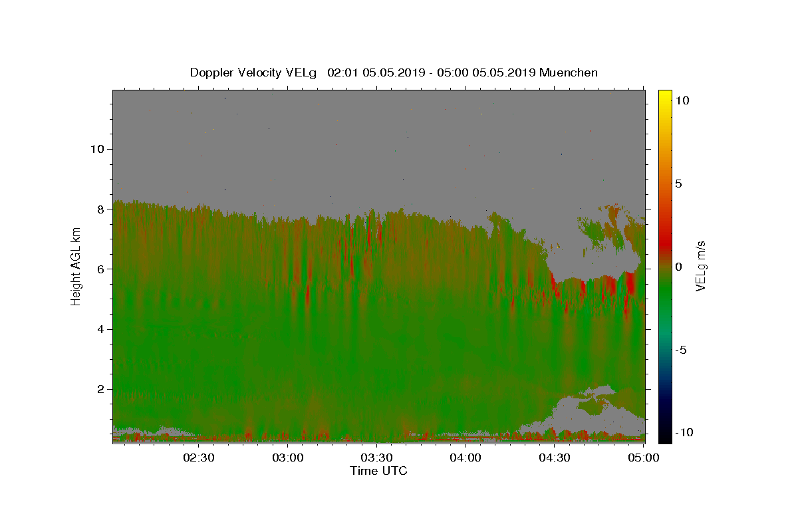Screen dimensions: 798x532
Task: Click the colorbar tick value 5
Action: tap(679, 184)
